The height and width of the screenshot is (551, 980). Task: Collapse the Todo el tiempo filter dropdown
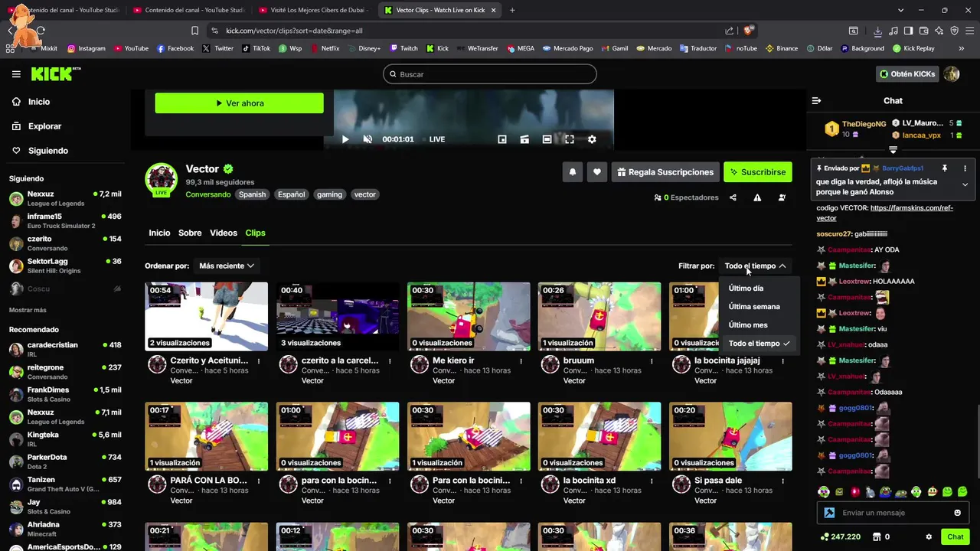755,266
